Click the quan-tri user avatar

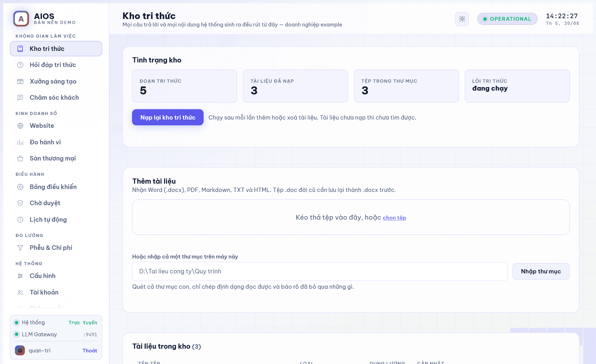pyautogui.click(x=20, y=351)
